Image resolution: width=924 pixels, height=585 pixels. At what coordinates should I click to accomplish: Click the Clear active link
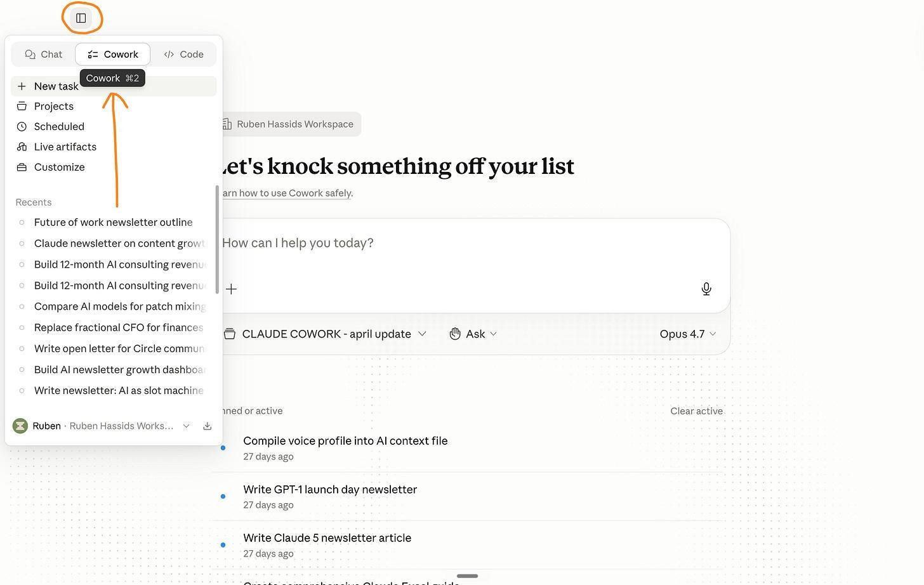[x=696, y=411]
